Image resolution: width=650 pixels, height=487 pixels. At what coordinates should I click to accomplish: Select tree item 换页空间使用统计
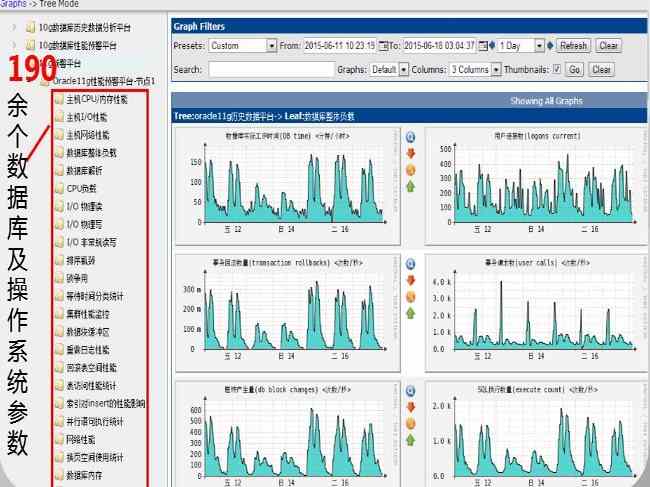click(95, 457)
